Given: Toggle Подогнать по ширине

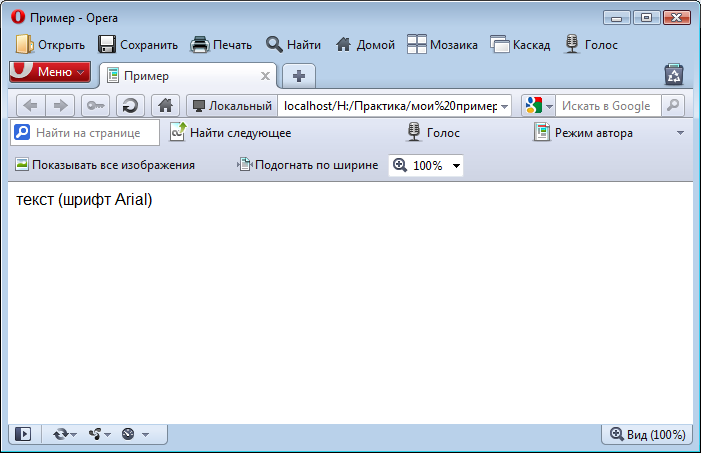Looking at the screenshot, I should pyautogui.click(x=308, y=165).
